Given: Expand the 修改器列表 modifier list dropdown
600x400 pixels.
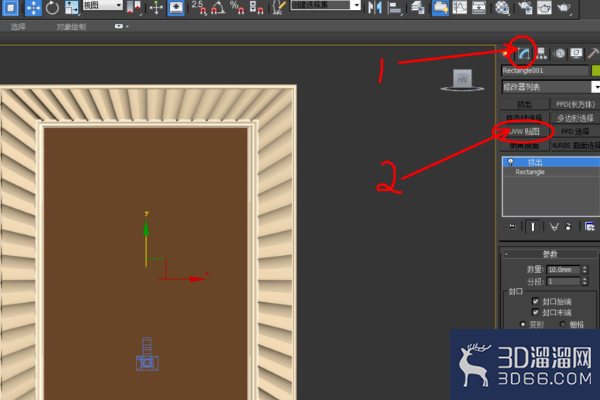Looking at the screenshot, I should point(551,87).
